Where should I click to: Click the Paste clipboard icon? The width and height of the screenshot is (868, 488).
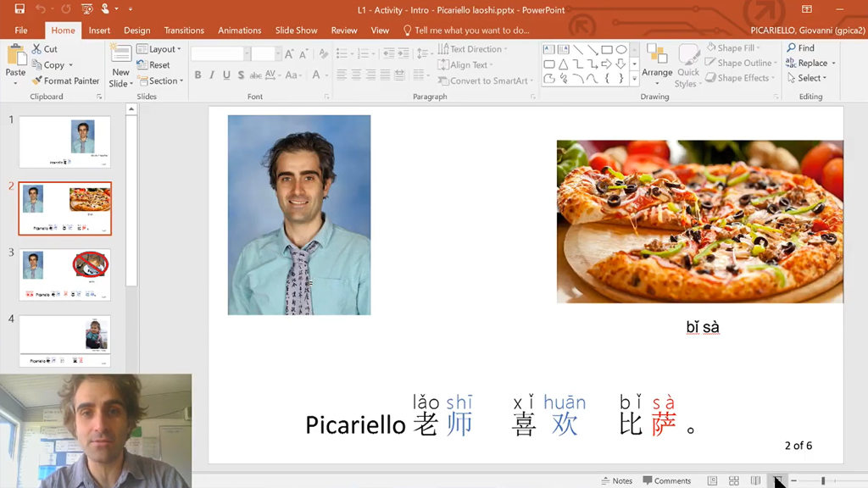pos(15,57)
